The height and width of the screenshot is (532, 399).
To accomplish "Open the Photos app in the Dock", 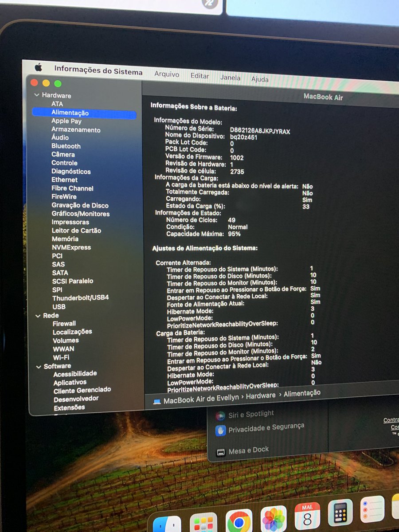I will 274,519.
